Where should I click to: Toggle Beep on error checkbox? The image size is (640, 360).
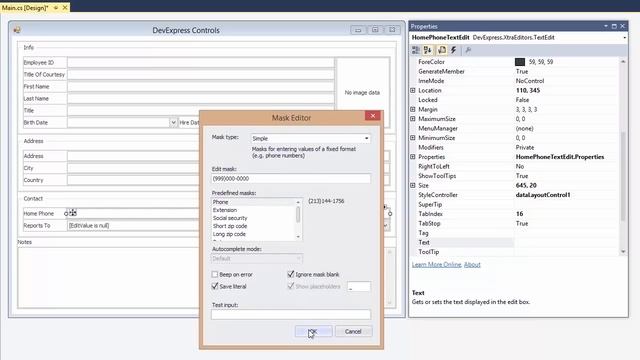[x=215, y=274]
